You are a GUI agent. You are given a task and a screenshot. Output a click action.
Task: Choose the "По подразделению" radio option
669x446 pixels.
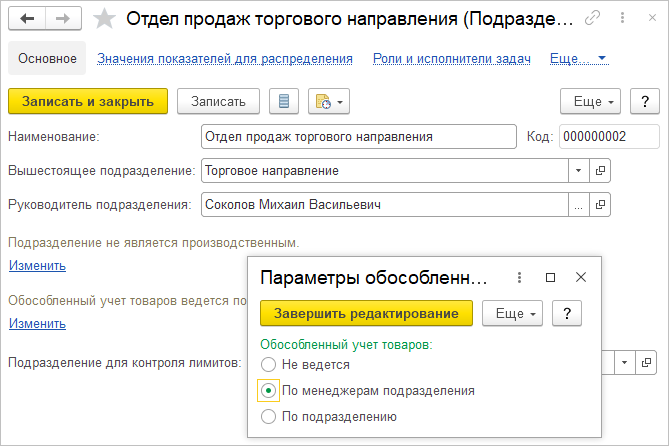[268, 416]
